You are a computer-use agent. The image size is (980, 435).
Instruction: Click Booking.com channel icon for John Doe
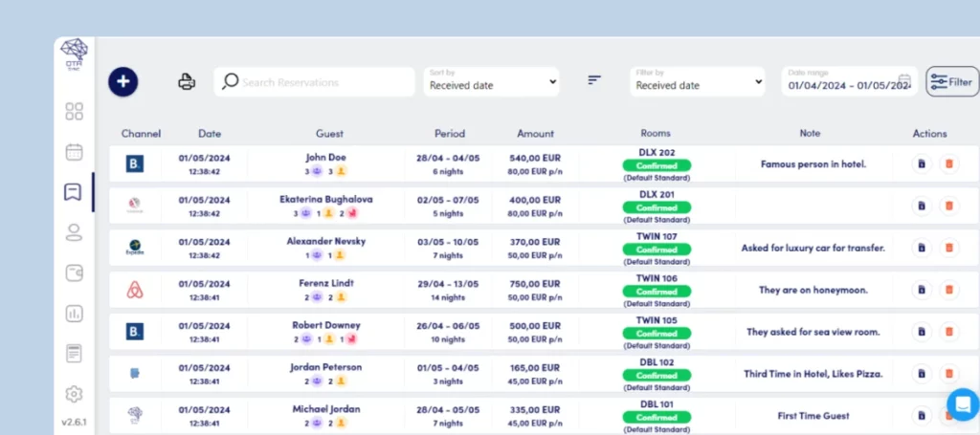coord(135,164)
